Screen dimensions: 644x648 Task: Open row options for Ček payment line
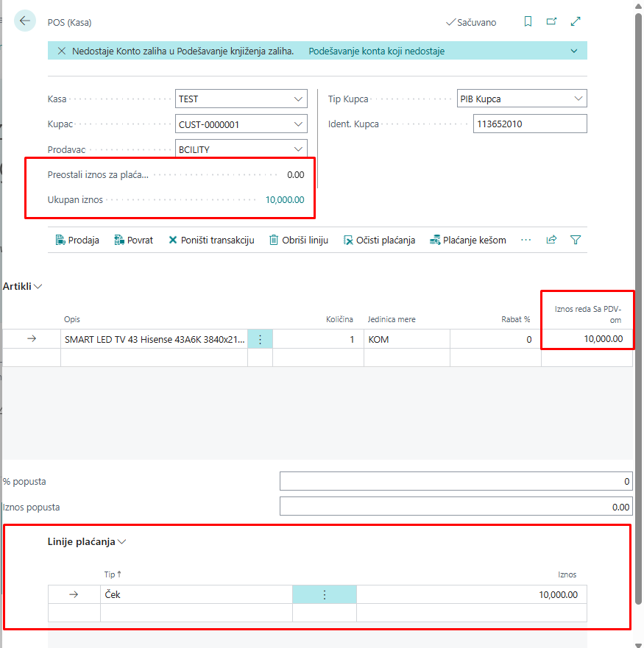point(324,594)
